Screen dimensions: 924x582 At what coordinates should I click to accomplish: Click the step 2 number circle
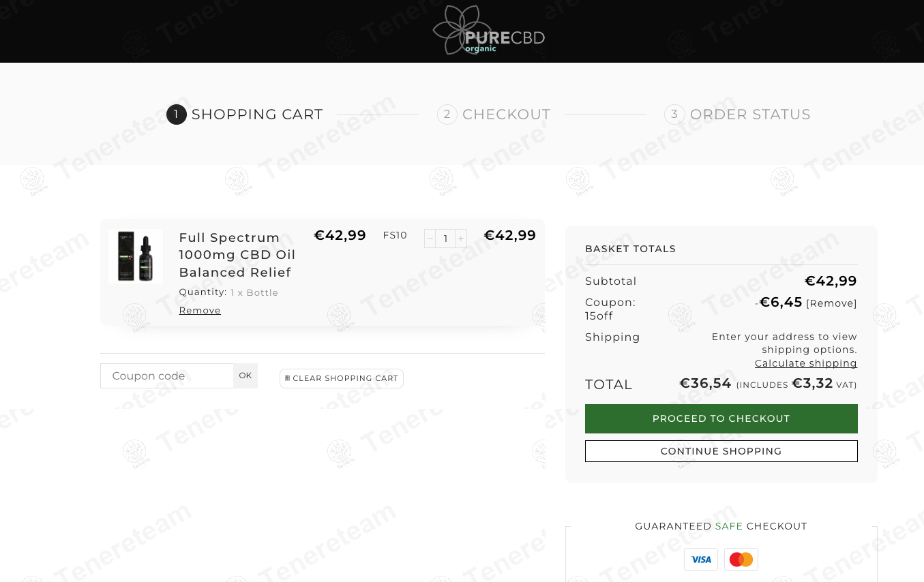point(447,114)
